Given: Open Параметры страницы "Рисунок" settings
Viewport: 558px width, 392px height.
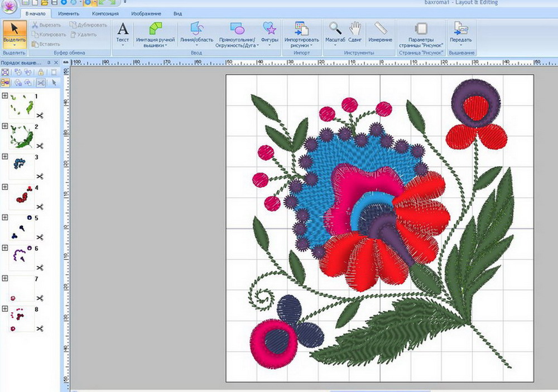Looking at the screenshot, I should (421, 34).
